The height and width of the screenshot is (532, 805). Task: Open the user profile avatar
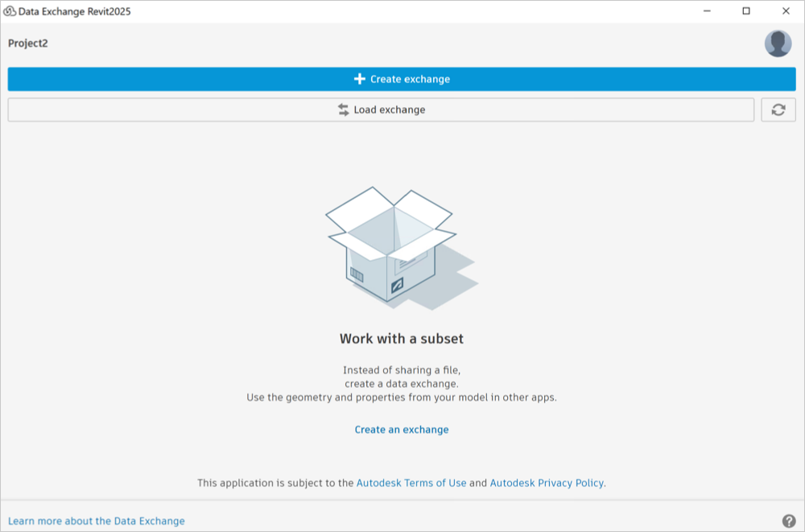pyautogui.click(x=778, y=43)
